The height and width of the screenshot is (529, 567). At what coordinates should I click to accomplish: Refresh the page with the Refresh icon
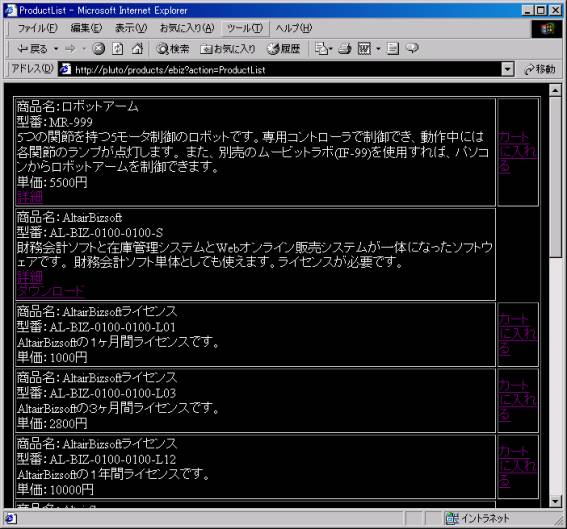click(118, 48)
